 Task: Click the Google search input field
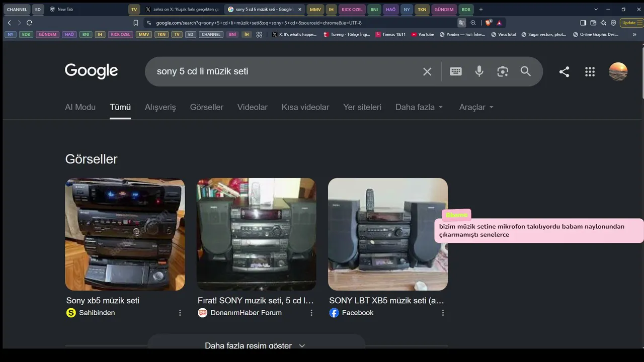287,71
